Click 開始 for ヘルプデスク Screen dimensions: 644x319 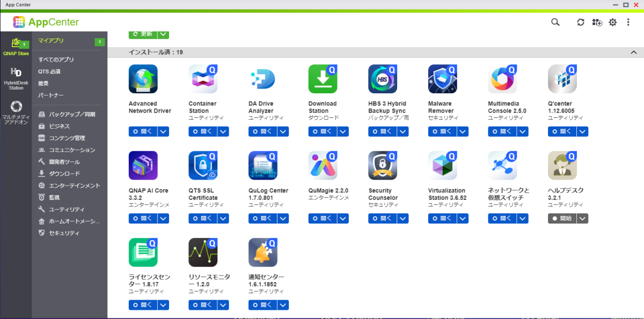point(562,218)
